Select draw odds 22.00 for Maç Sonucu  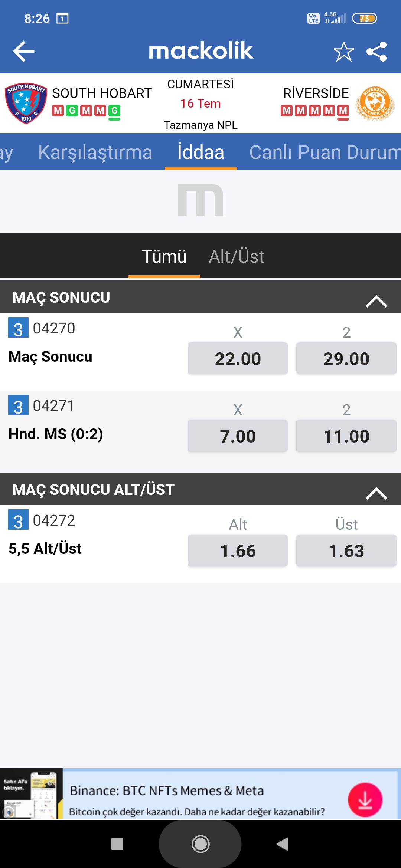pos(238,358)
